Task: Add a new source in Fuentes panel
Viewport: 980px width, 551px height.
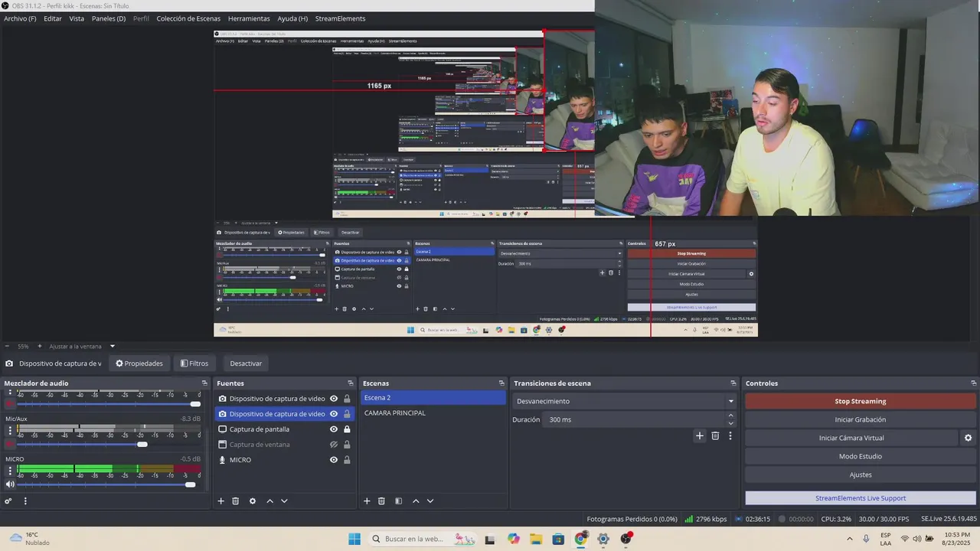Action: [220, 501]
